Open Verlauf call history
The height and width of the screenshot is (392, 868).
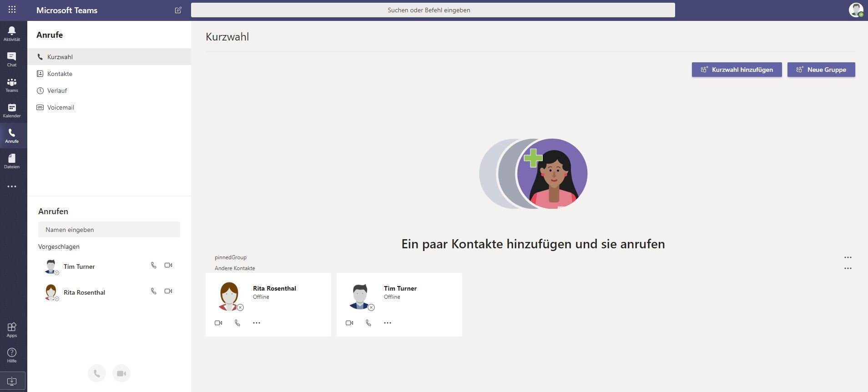(109, 90)
